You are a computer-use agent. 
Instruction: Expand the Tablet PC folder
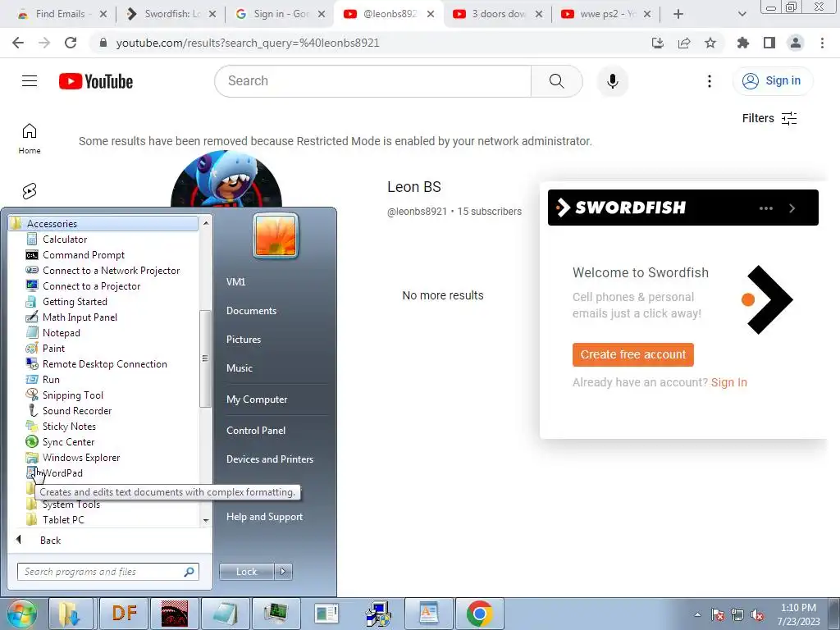(x=62, y=519)
